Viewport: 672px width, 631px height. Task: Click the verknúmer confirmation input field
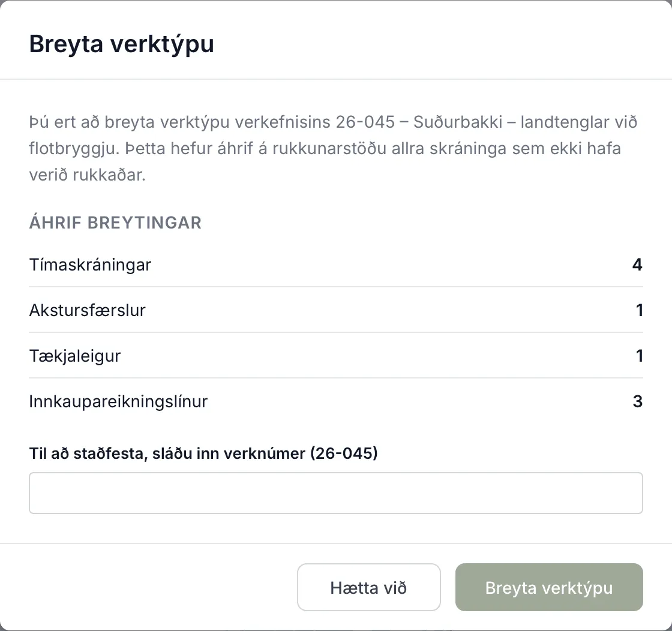tap(335, 492)
